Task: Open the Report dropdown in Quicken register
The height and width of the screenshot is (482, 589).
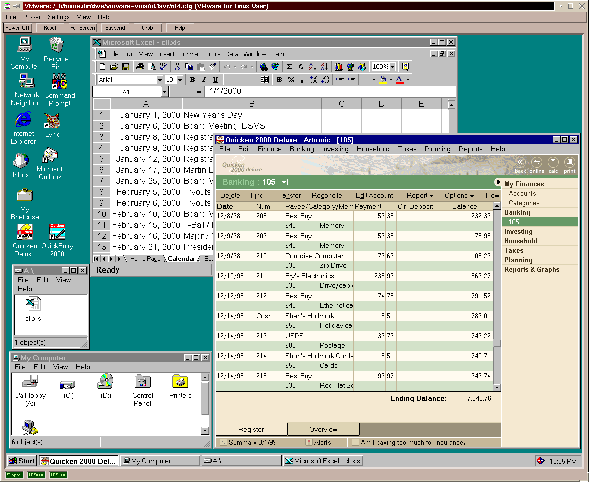Action: pos(420,196)
